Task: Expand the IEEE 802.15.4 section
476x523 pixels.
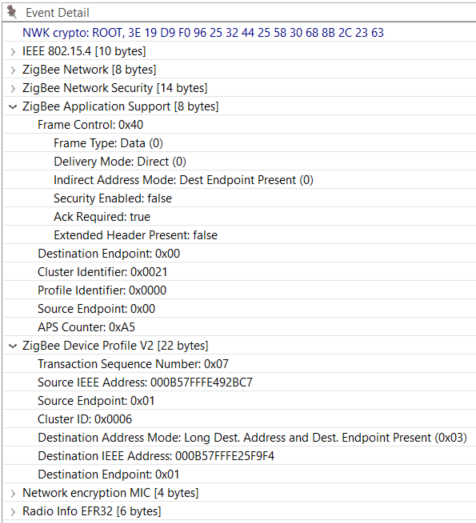Action: [13, 52]
